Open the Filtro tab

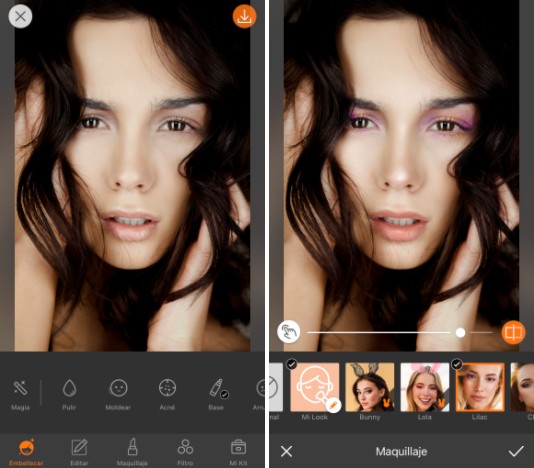(x=185, y=452)
